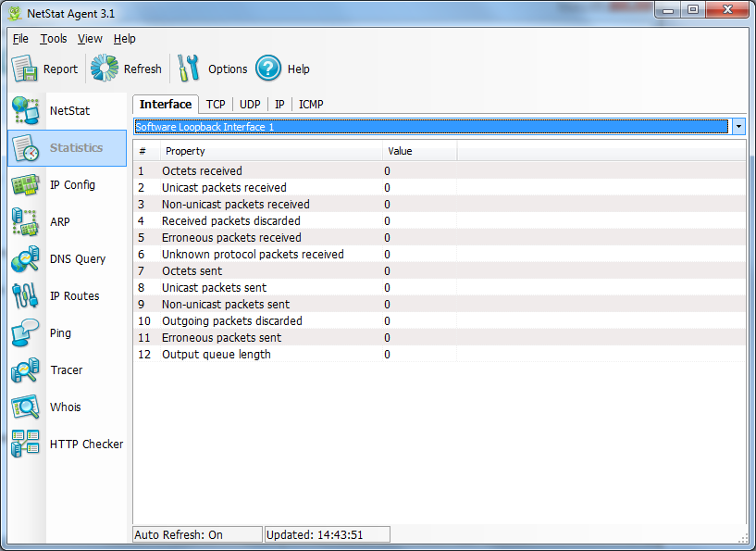Viewport: 756px width, 551px height.
Task: Select the Erroneous packets received row
Action: (440, 237)
